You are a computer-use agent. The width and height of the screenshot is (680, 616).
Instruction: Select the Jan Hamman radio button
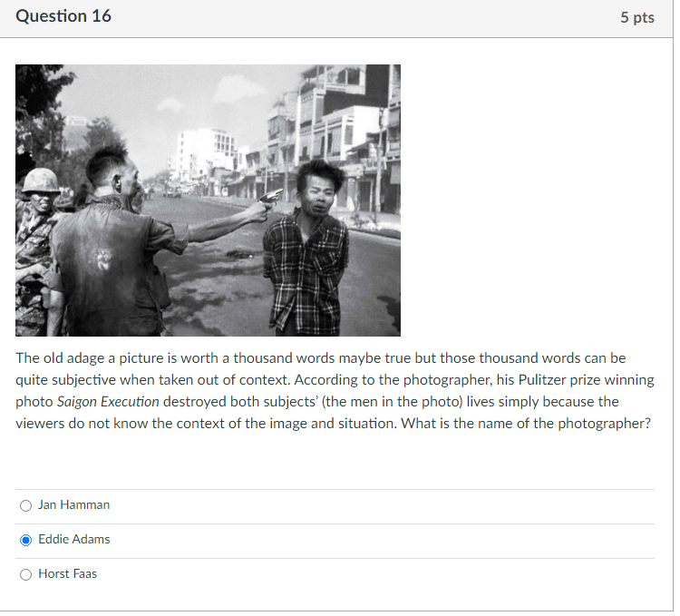(x=25, y=506)
